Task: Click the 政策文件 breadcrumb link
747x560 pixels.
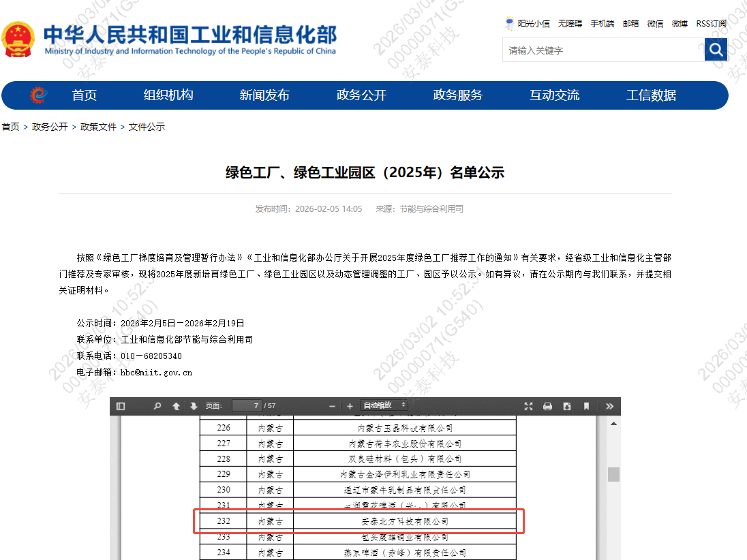Action: click(98, 127)
